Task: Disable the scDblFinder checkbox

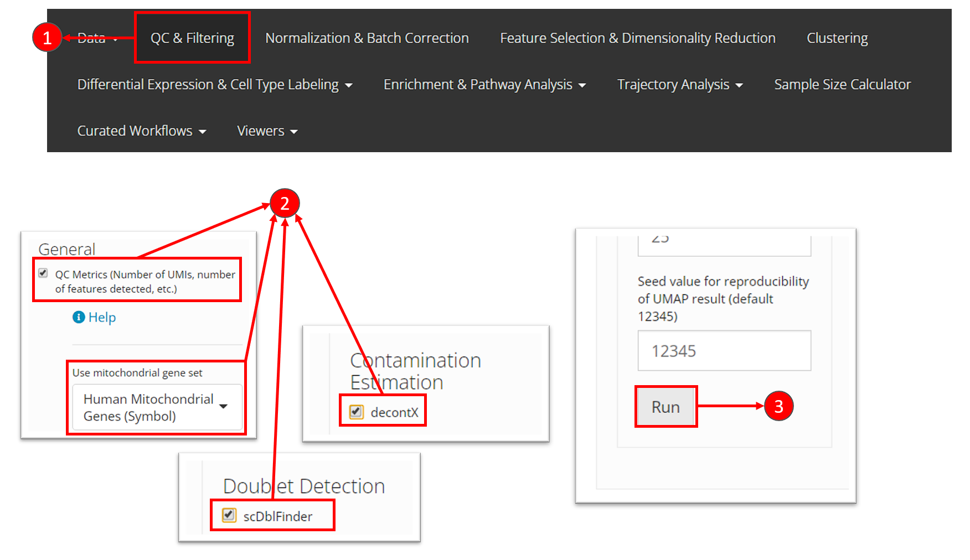Action: point(229,515)
